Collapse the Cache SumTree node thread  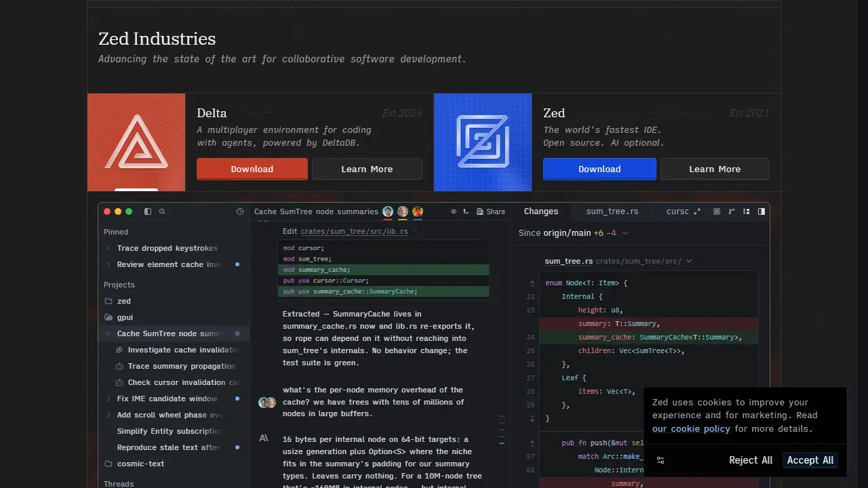[x=108, y=333]
